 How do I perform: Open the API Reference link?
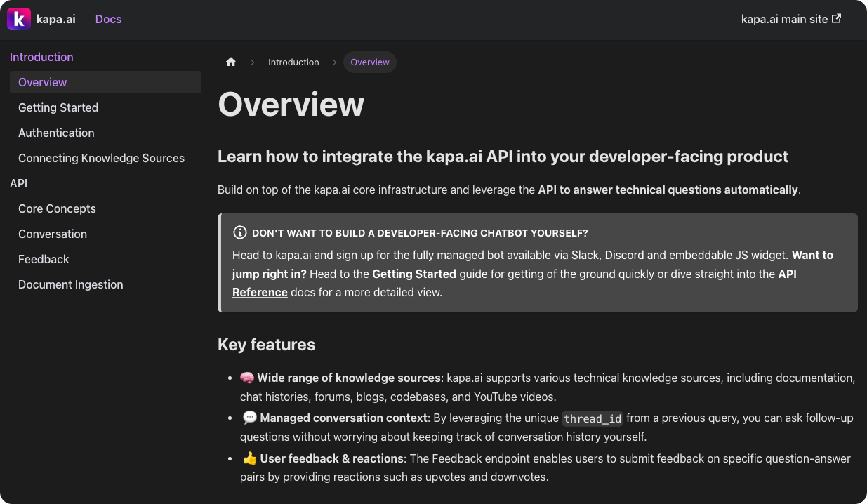(x=788, y=274)
